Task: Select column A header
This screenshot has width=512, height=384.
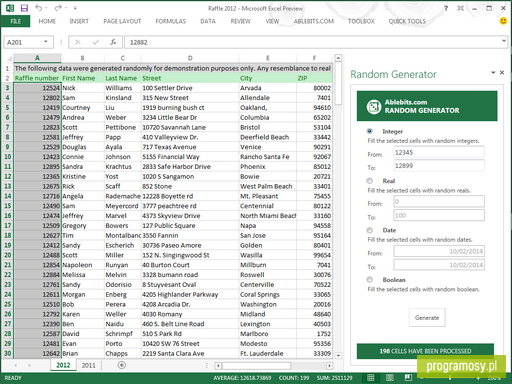Action: [x=37, y=58]
